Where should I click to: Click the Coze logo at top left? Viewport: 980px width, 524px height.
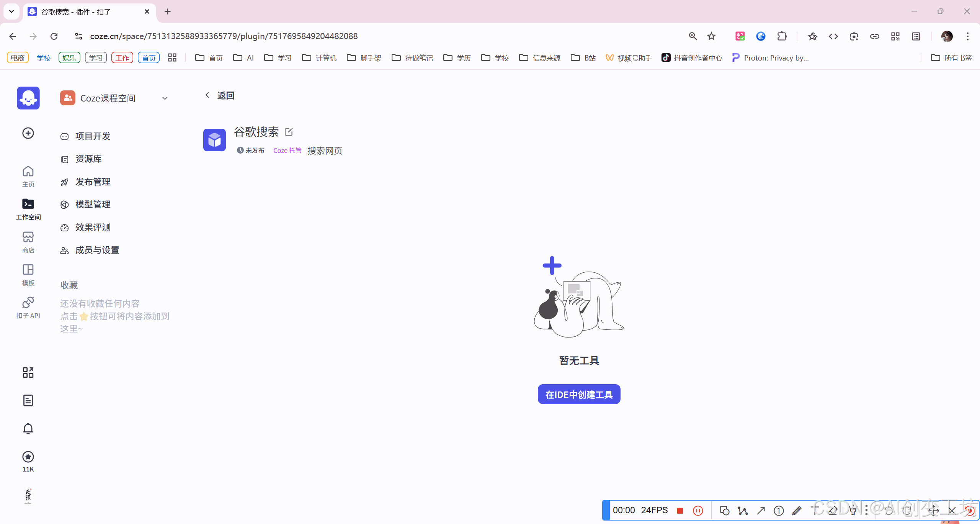28,98
